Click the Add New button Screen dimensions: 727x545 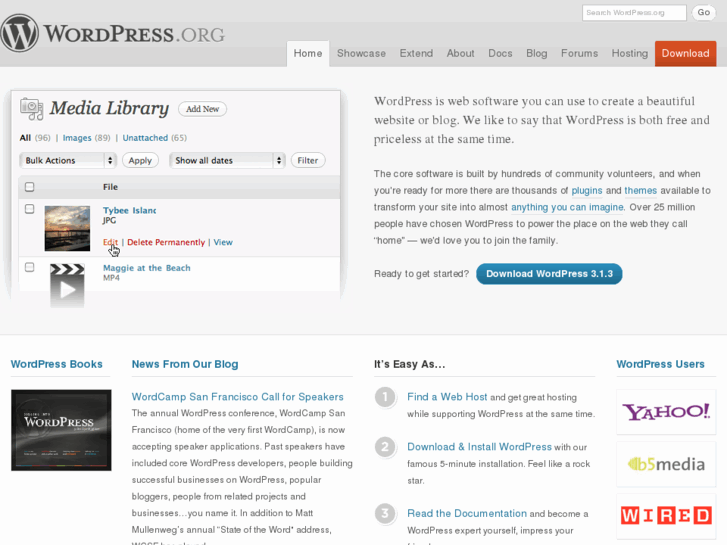[203, 109]
